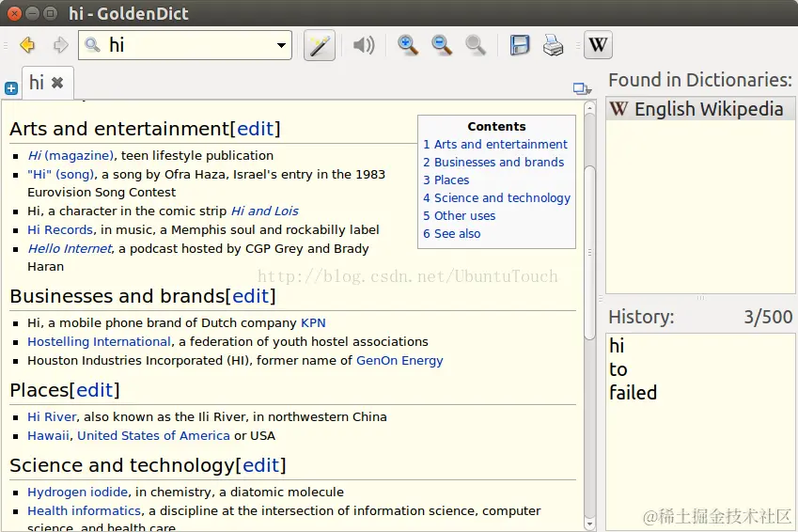
Task: Select the Wikipedia W dictionary group button
Action: click(x=598, y=45)
